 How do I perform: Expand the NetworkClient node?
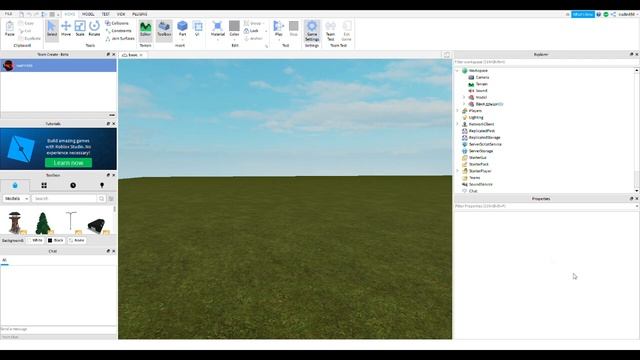point(458,124)
